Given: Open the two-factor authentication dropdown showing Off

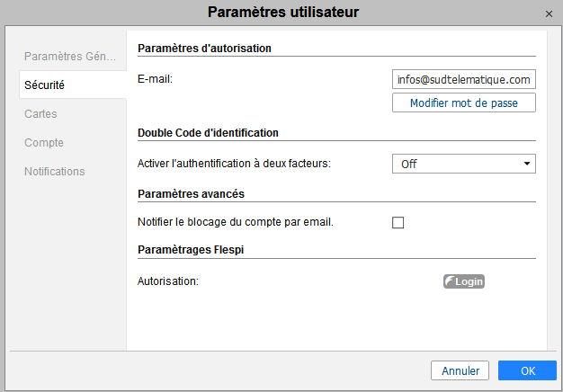Looking at the screenshot, I should pyautogui.click(x=463, y=164).
